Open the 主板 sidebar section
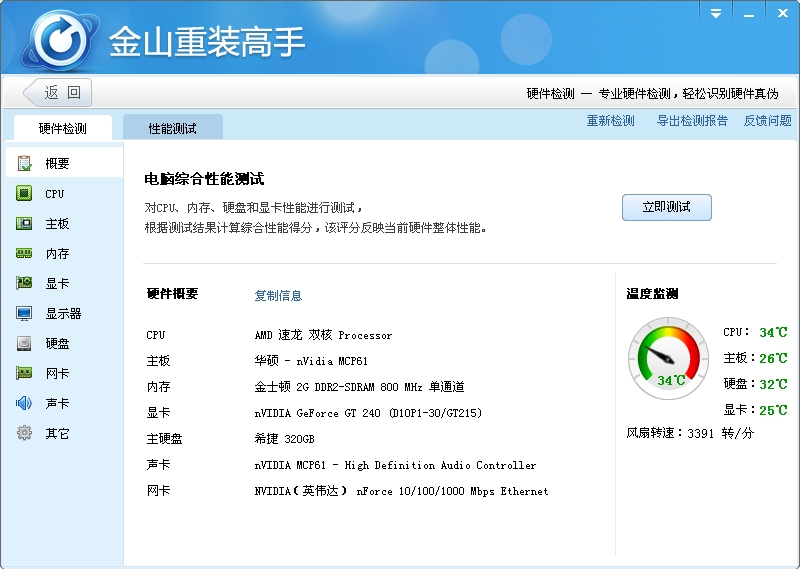This screenshot has width=800, height=569. point(64,224)
